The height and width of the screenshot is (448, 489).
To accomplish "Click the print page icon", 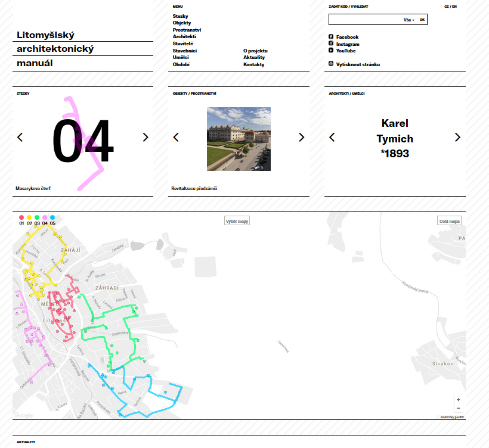I will pos(331,64).
